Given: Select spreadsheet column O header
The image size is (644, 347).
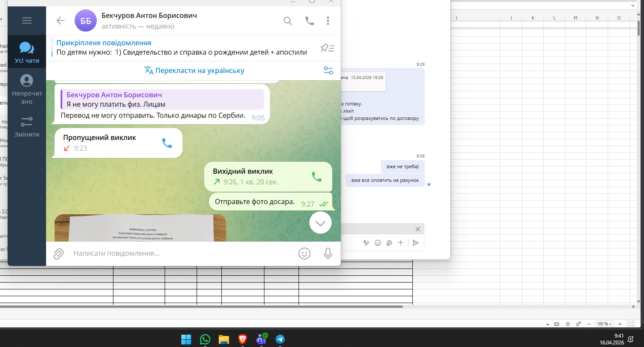Looking at the screenshot, I should [619, 18].
